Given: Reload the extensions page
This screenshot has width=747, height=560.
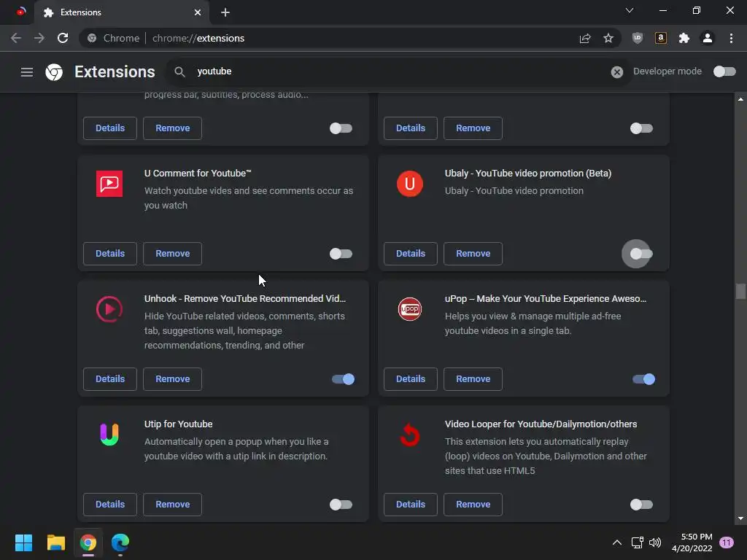Looking at the screenshot, I should [63, 38].
